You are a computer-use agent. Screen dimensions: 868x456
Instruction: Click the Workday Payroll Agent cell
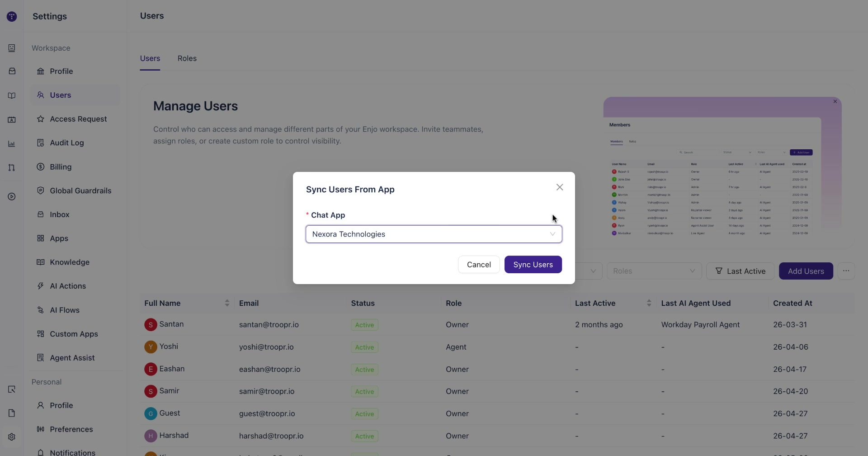point(700,325)
